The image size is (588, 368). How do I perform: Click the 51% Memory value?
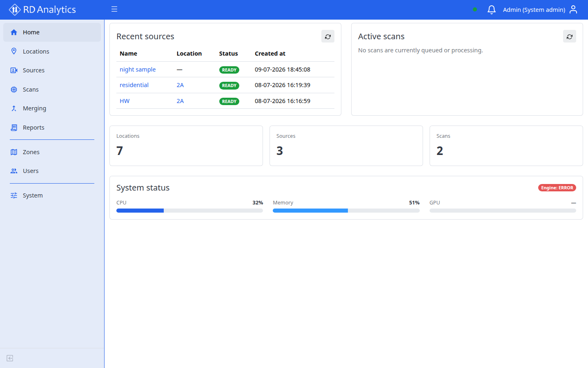[x=414, y=203]
